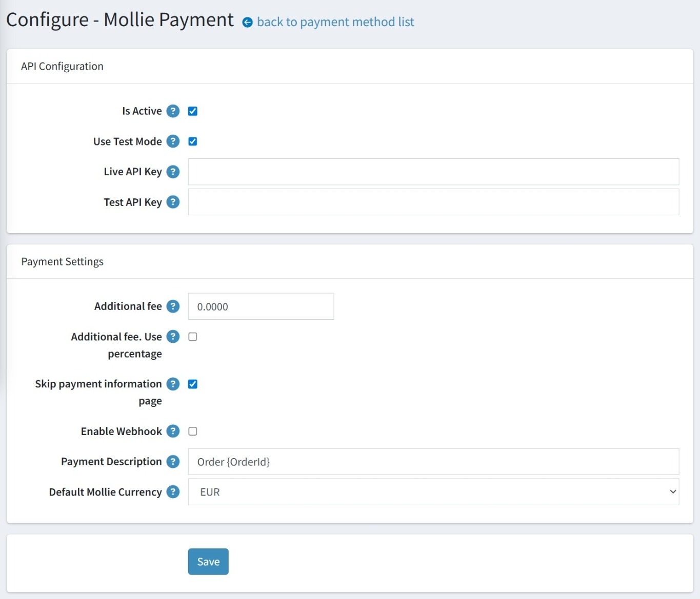This screenshot has width=700, height=599.
Task: Uncheck Skip payment information page checkbox
Action: [193, 384]
